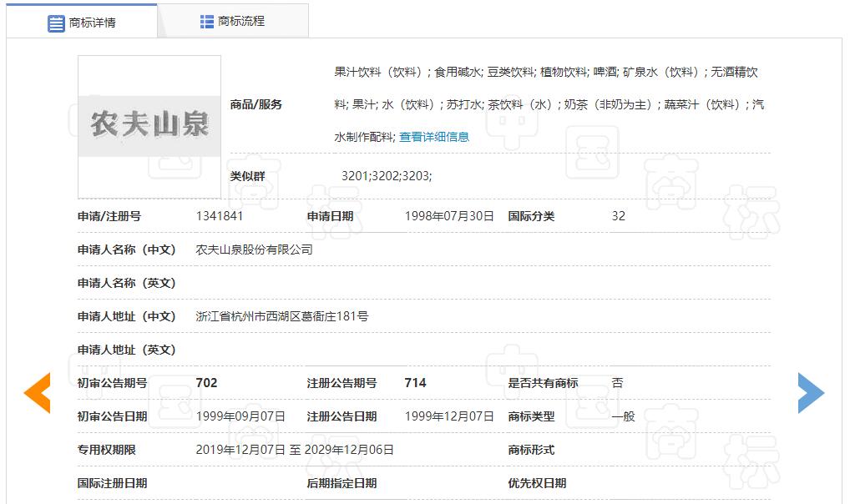
Task: Click the 商标类型 label
Action: (x=531, y=416)
